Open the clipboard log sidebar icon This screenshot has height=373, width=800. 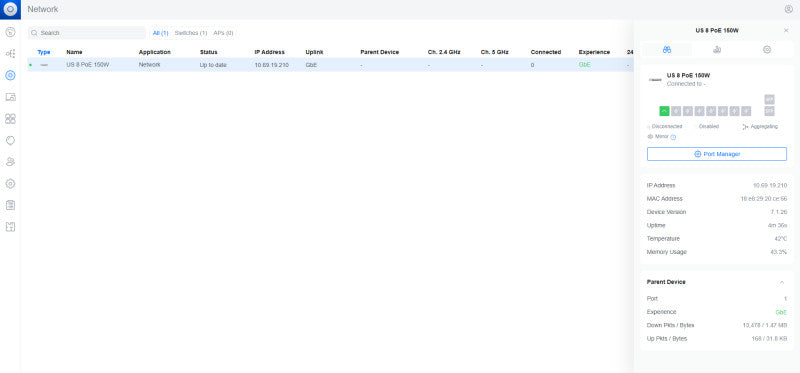click(10, 205)
